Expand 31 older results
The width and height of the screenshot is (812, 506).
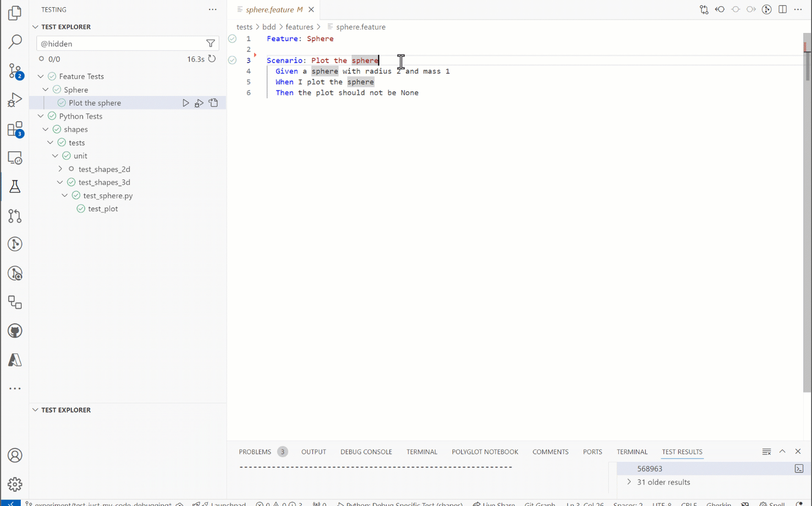[629, 482]
